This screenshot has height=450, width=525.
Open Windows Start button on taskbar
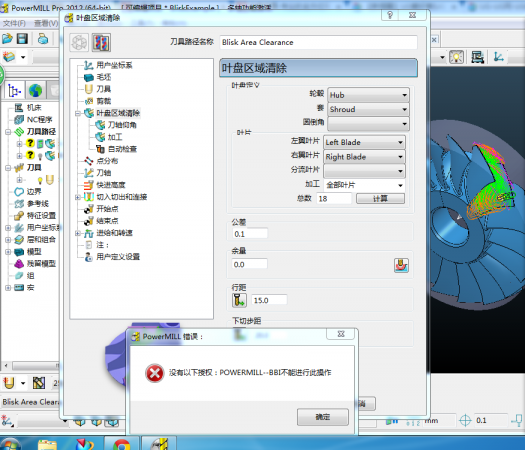(x=10, y=444)
